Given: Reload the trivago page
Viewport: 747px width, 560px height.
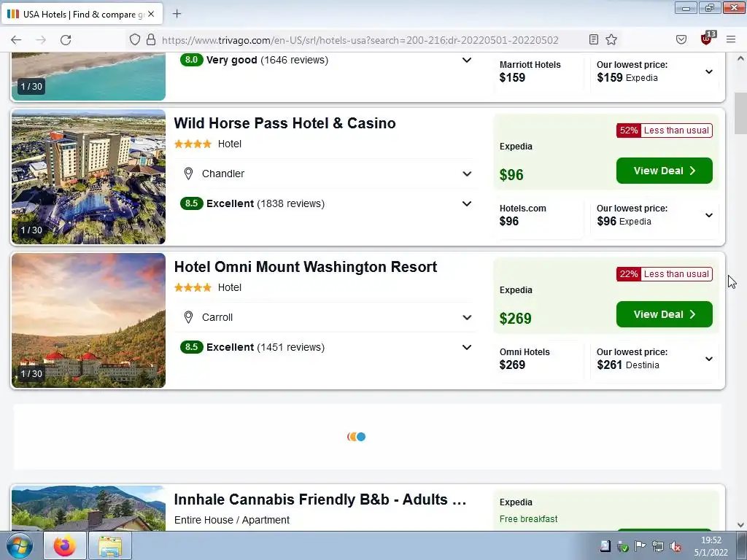Looking at the screenshot, I should tap(66, 40).
